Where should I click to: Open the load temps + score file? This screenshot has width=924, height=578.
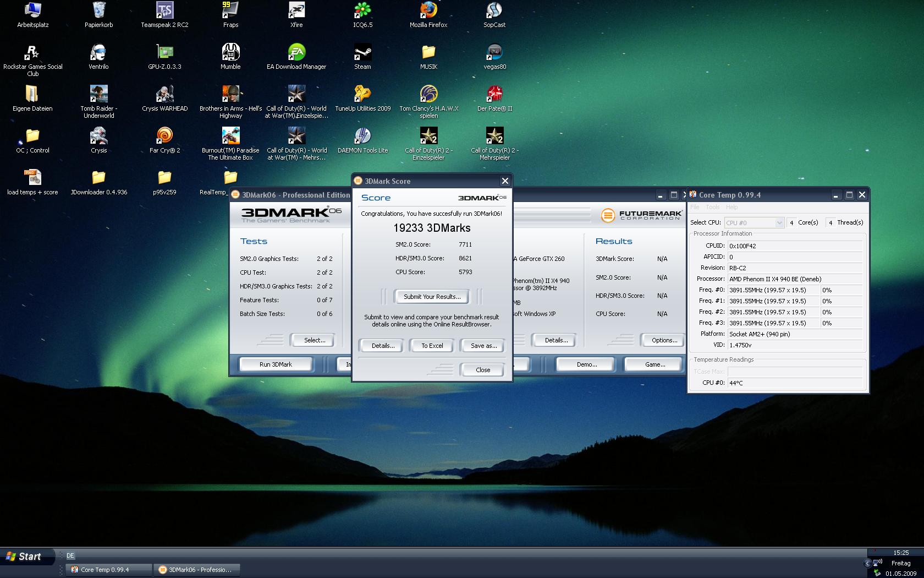[x=32, y=182]
